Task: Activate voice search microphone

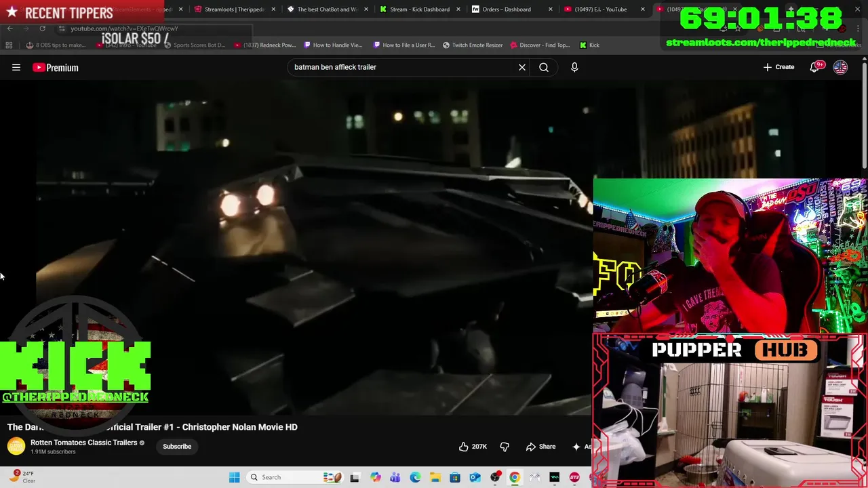Action: coord(574,67)
